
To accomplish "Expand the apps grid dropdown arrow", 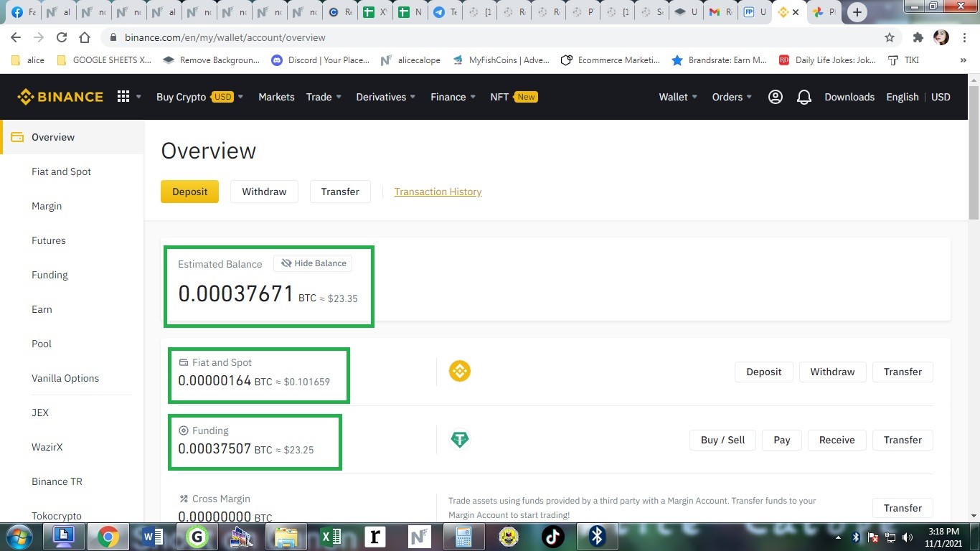I will (138, 97).
